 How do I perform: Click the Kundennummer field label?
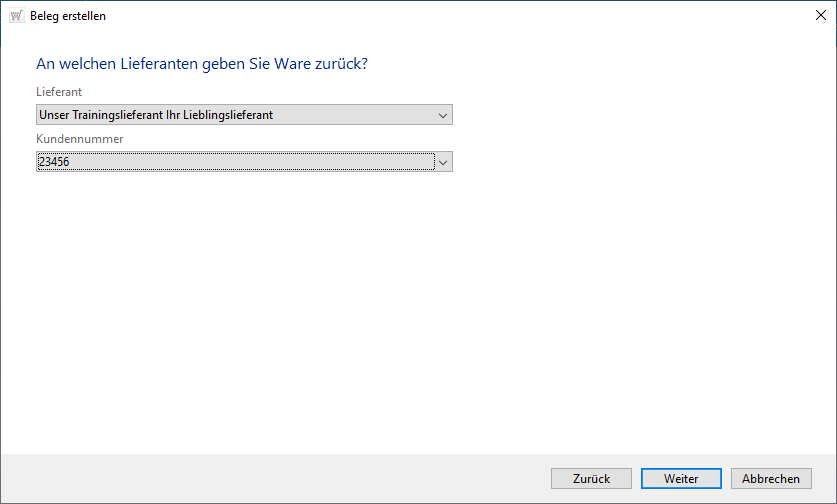[79, 139]
